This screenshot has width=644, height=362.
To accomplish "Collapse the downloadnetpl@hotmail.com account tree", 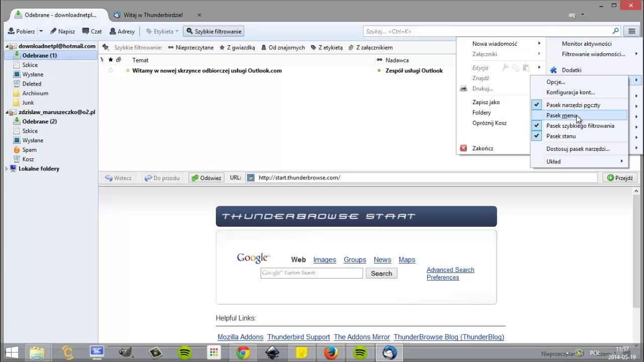I will click(7, 46).
